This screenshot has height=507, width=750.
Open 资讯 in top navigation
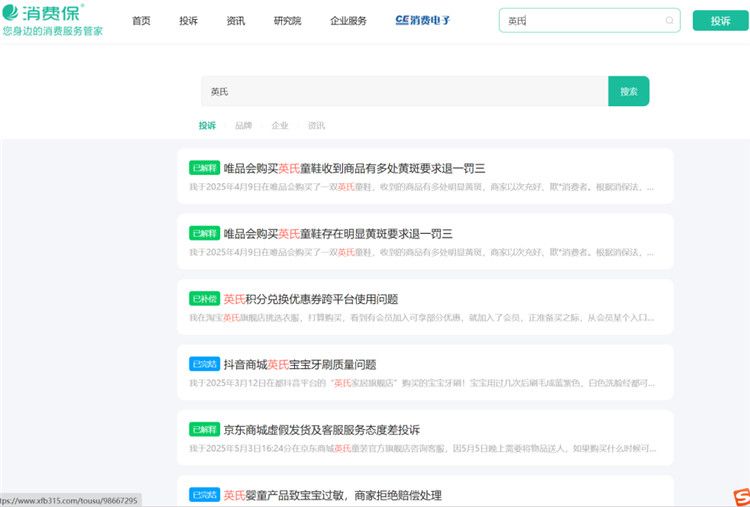236,21
